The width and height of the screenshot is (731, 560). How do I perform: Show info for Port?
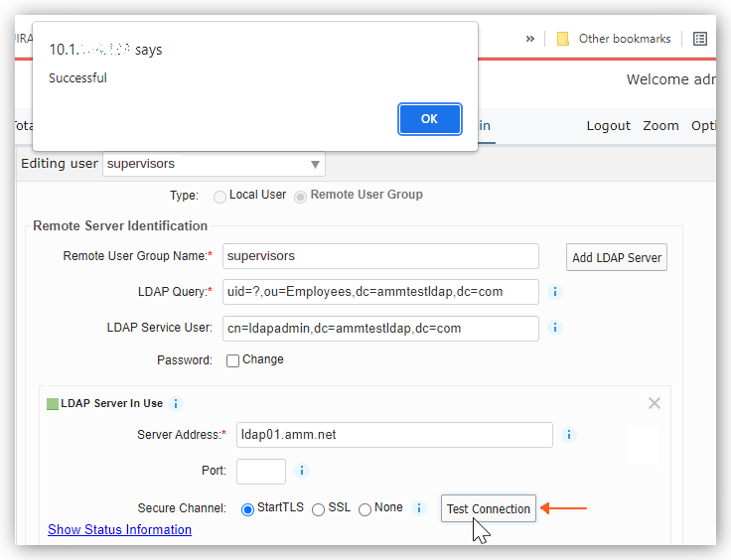[302, 471]
